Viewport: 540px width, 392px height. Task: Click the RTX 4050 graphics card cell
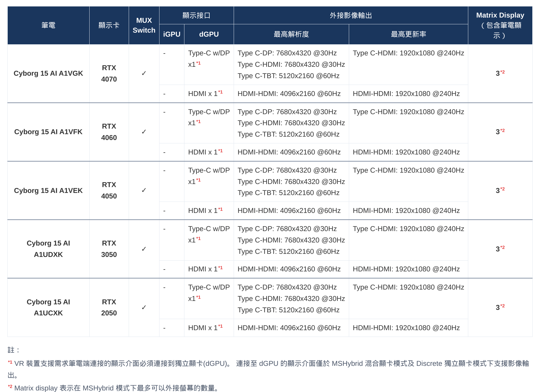[109, 190]
